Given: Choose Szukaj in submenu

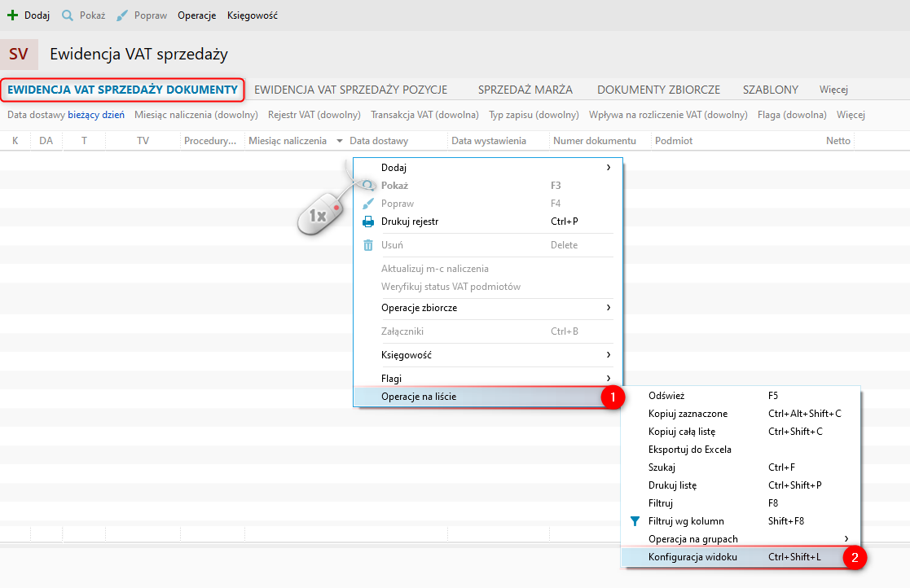Looking at the screenshot, I should coord(741,467).
